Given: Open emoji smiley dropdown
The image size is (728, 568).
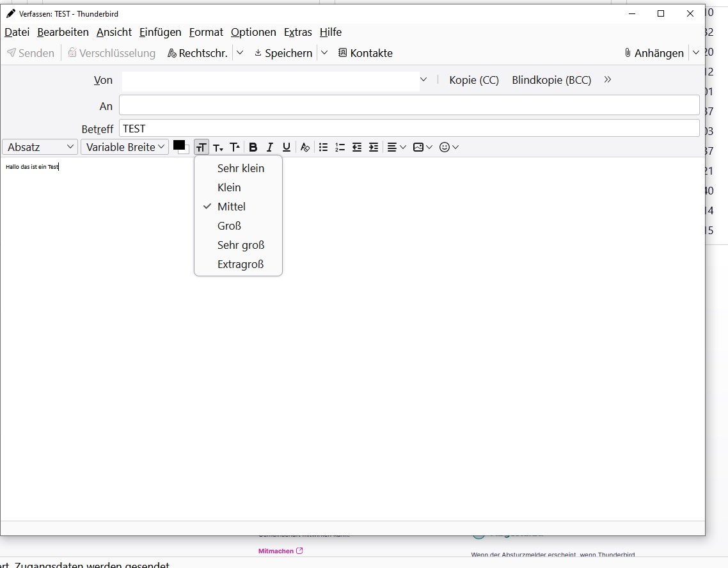Looking at the screenshot, I should pos(449,147).
